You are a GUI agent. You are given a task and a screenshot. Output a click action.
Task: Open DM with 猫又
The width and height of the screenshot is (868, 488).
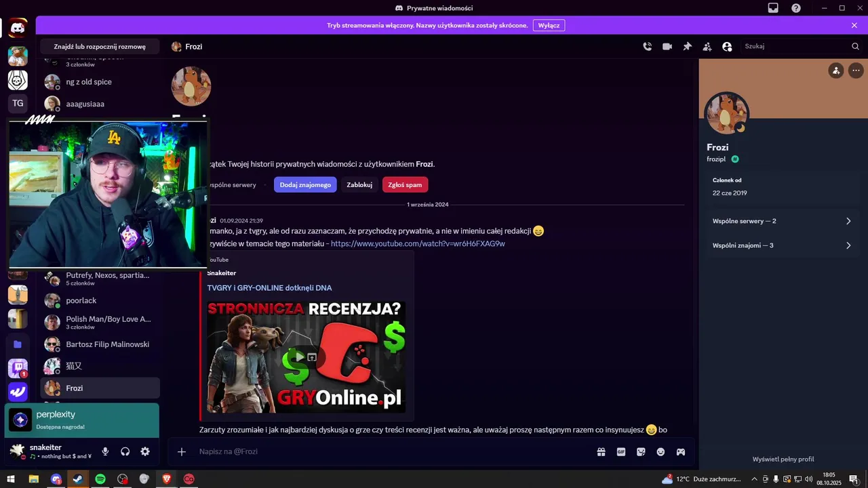[100, 366]
